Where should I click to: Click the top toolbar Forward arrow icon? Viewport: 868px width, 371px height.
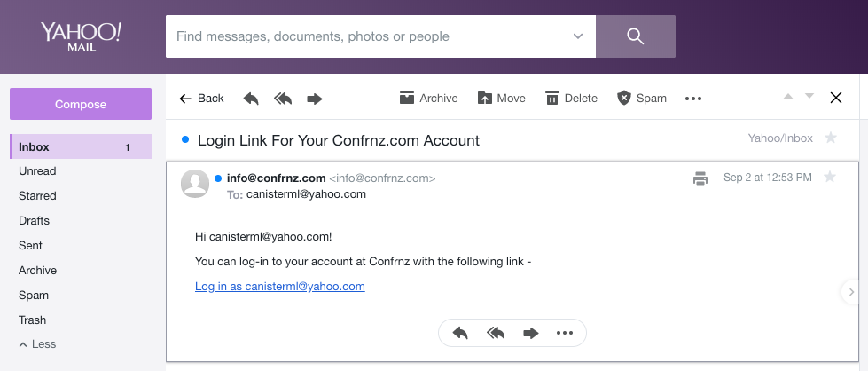[x=315, y=99]
